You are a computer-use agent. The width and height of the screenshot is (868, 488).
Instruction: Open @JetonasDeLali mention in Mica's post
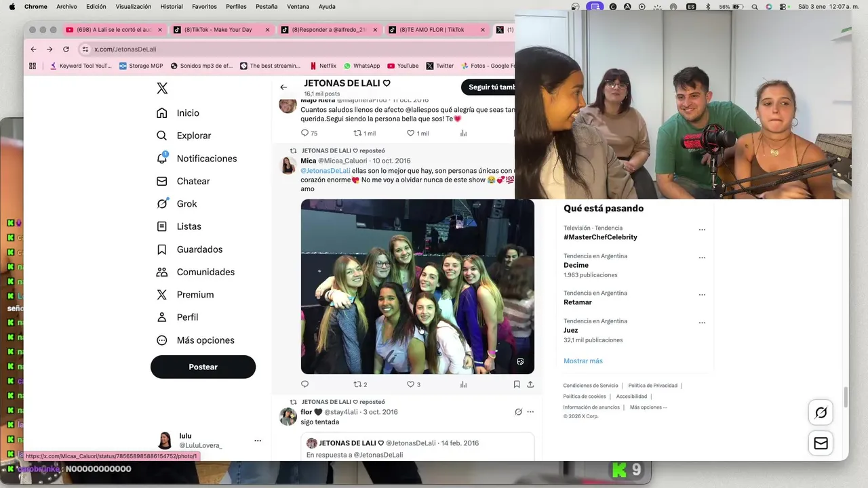coord(325,171)
